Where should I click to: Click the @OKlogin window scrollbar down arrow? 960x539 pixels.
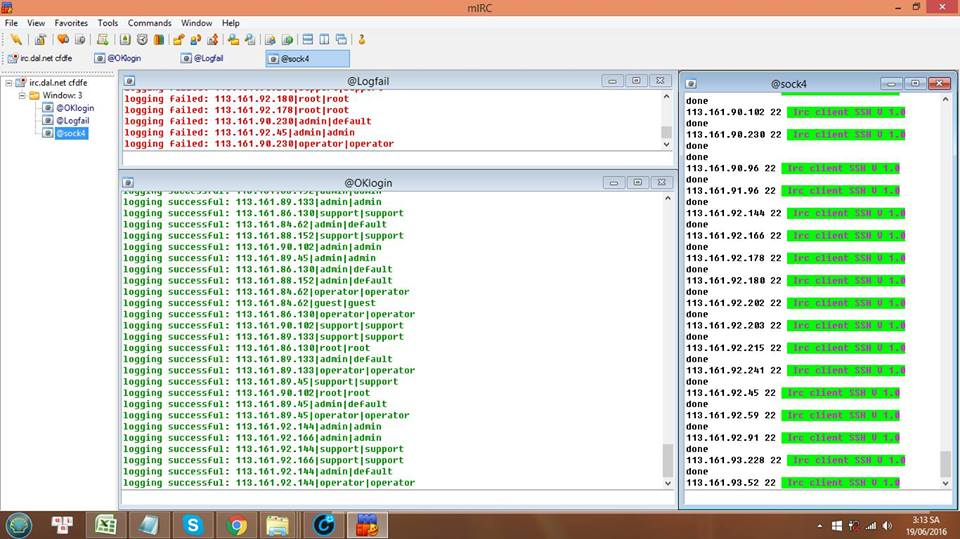(x=668, y=483)
